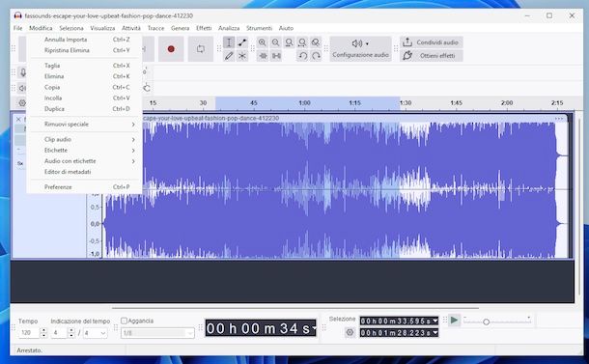The width and height of the screenshot is (589, 364).
Task: Choose Taglia from Modifica menu
Action: (85, 66)
